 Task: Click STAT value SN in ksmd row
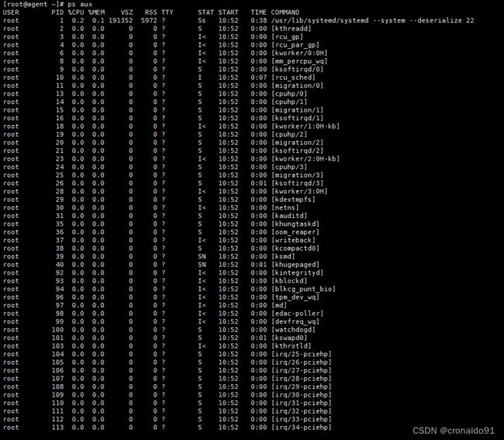pos(202,257)
